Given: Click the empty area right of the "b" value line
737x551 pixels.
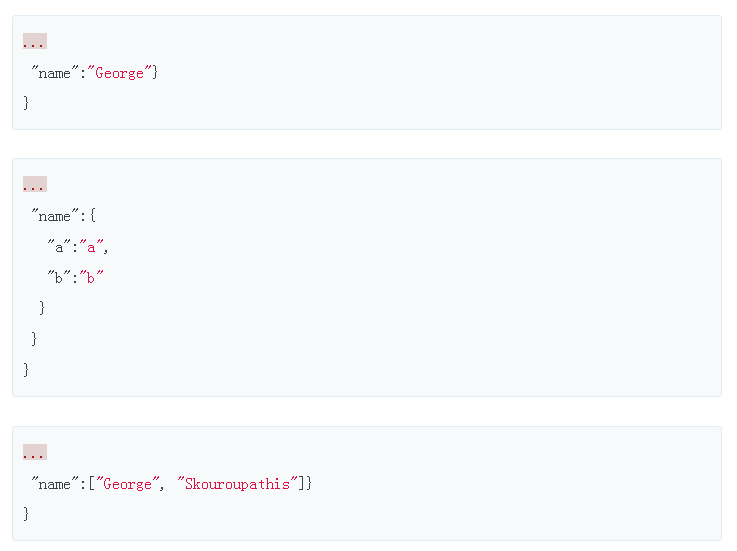Looking at the screenshot, I should [x=400, y=277].
